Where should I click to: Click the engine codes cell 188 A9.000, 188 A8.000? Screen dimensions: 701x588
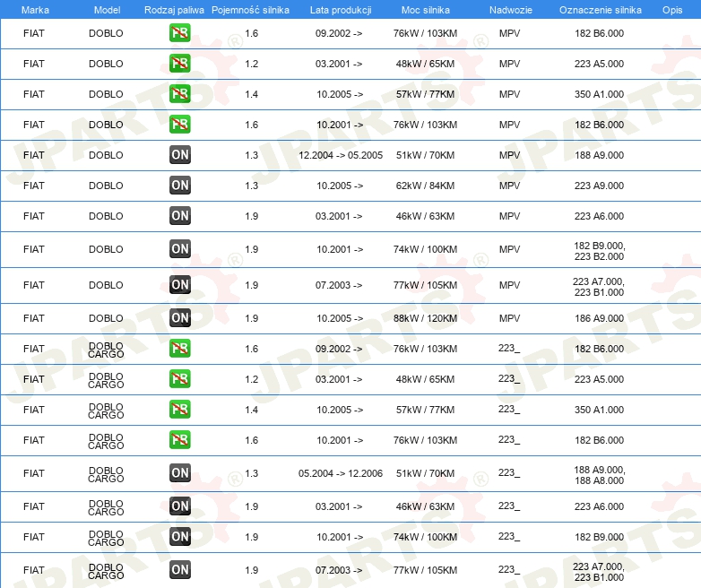coord(600,475)
